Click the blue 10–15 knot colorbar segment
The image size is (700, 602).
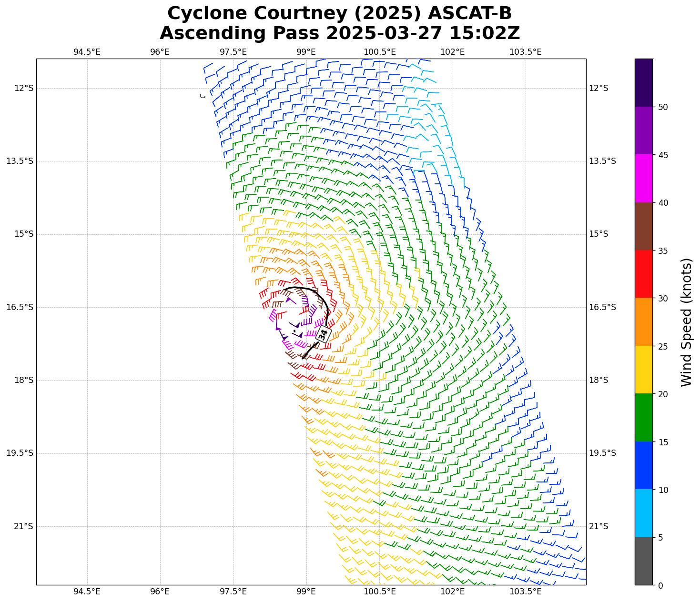(x=643, y=465)
